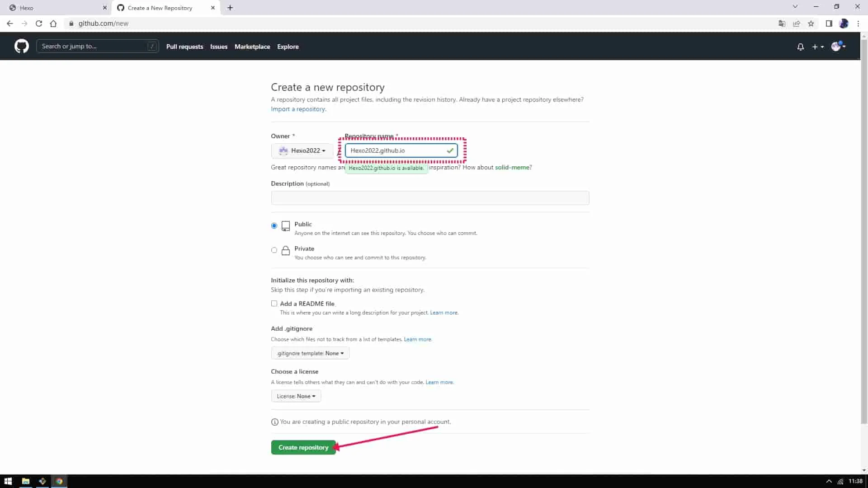Show hidden system tray icons

(829, 481)
